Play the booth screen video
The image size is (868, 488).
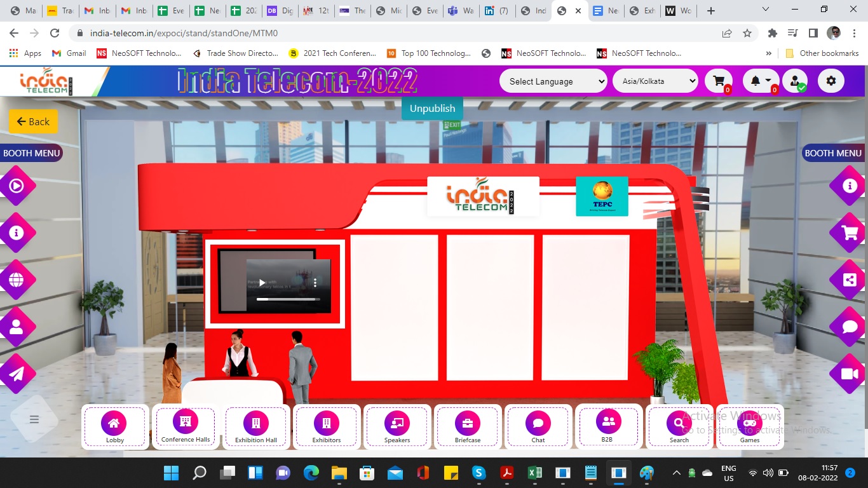262,283
